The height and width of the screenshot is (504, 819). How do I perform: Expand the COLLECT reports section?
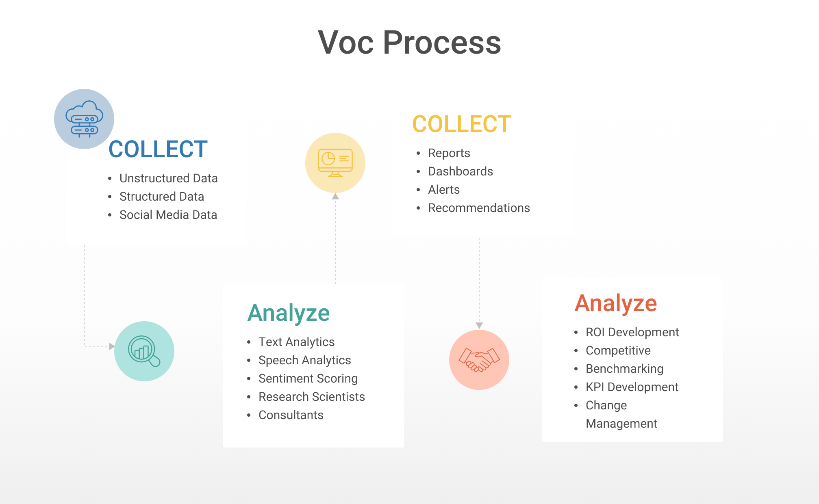450,153
